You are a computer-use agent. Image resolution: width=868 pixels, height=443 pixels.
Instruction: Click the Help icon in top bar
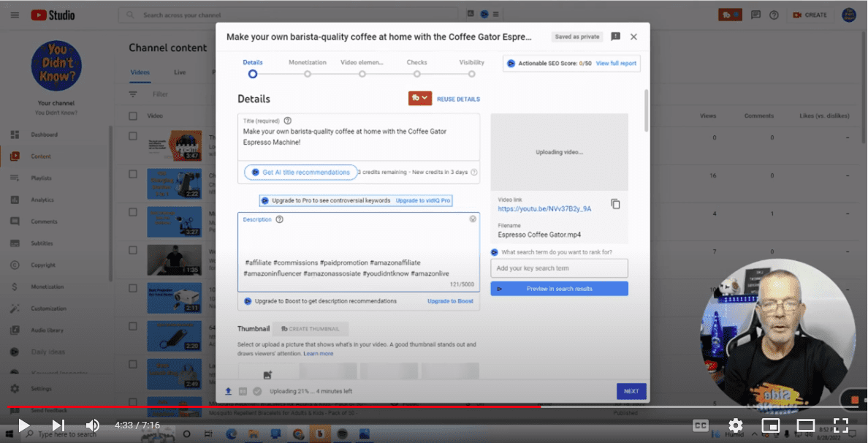point(774,15)
